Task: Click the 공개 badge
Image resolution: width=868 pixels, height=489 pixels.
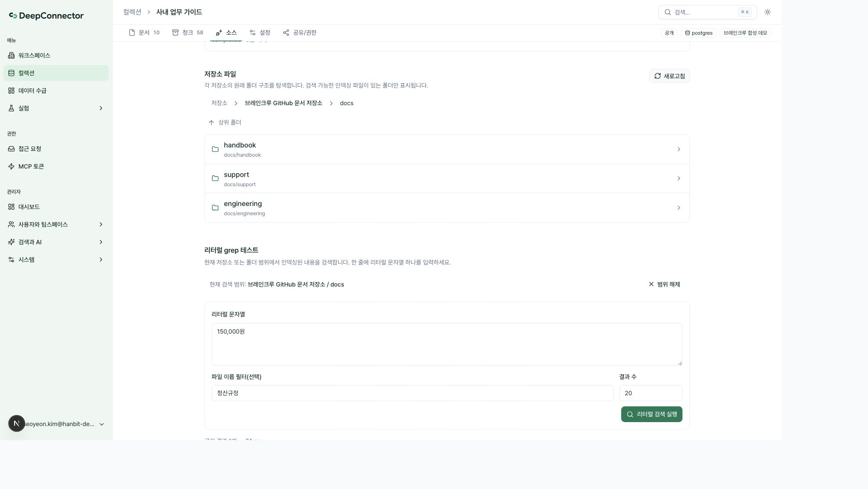Action: 669,33
